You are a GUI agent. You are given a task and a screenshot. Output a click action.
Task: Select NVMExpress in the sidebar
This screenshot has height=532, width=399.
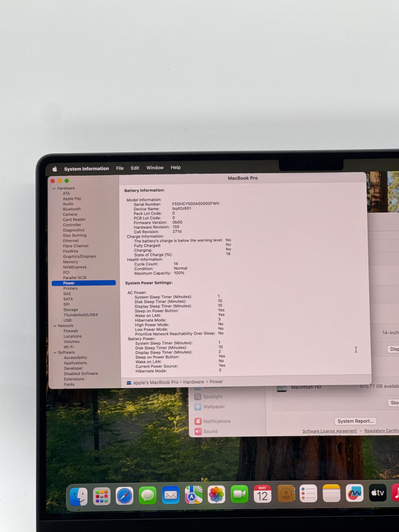[75, 267]
